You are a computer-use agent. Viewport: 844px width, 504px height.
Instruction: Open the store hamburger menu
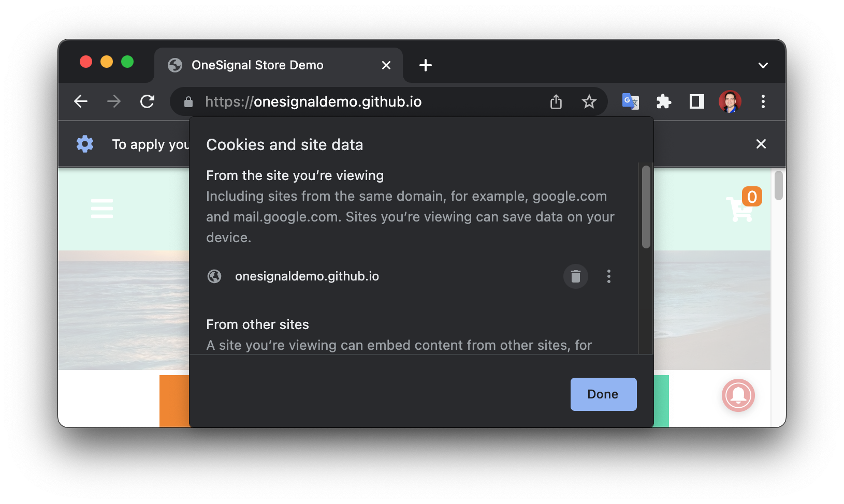pos(102,209)
